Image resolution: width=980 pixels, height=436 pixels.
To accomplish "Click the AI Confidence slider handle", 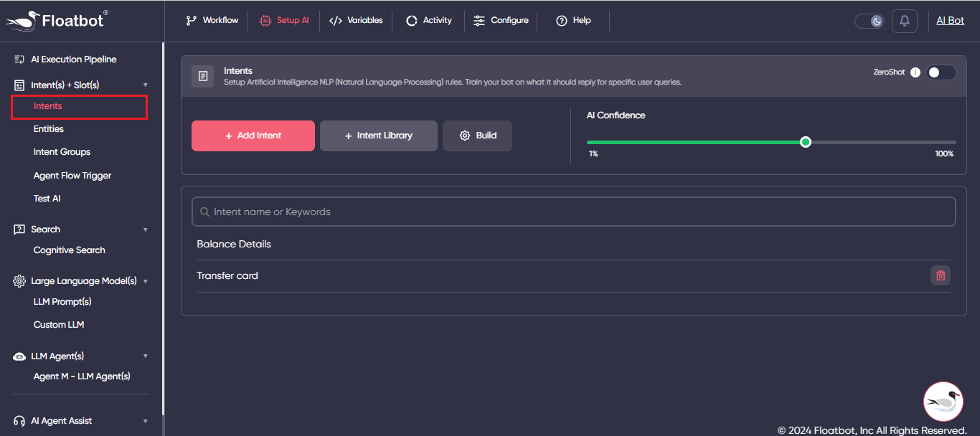I will point(805,142).
